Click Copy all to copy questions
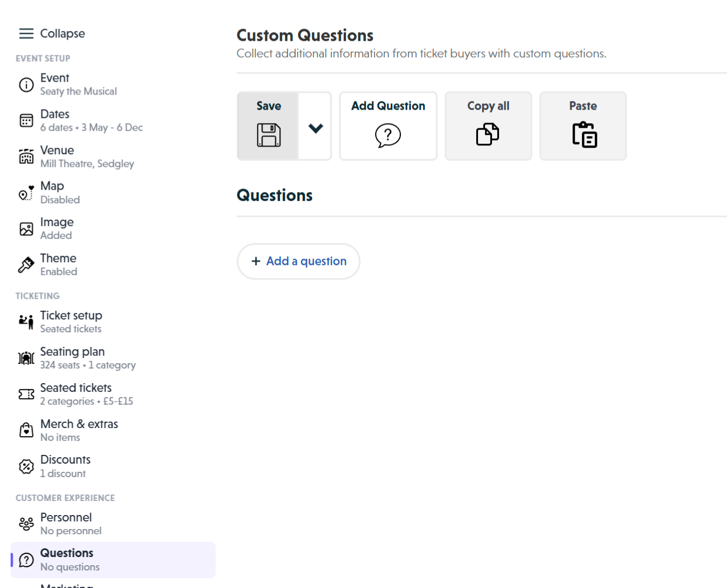 coord(489,126)
